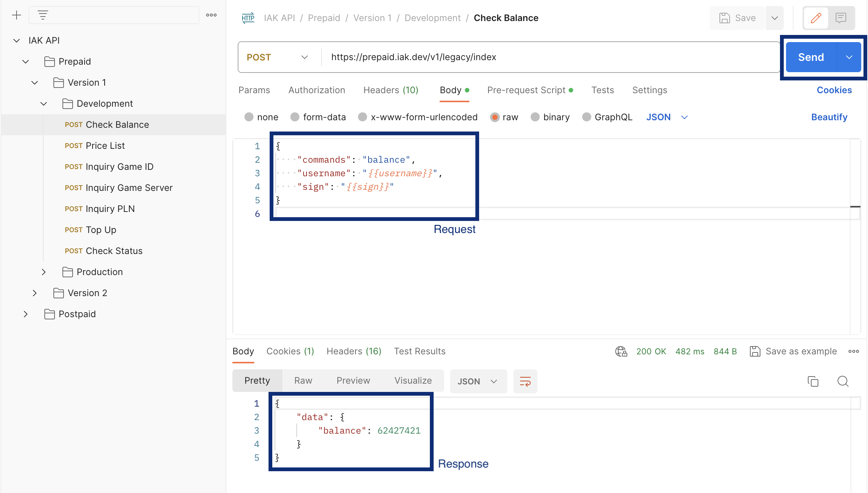Toggle line wrapping icon in response toolbar
This screenshot has height=493, width=868.
pos(525,381)
